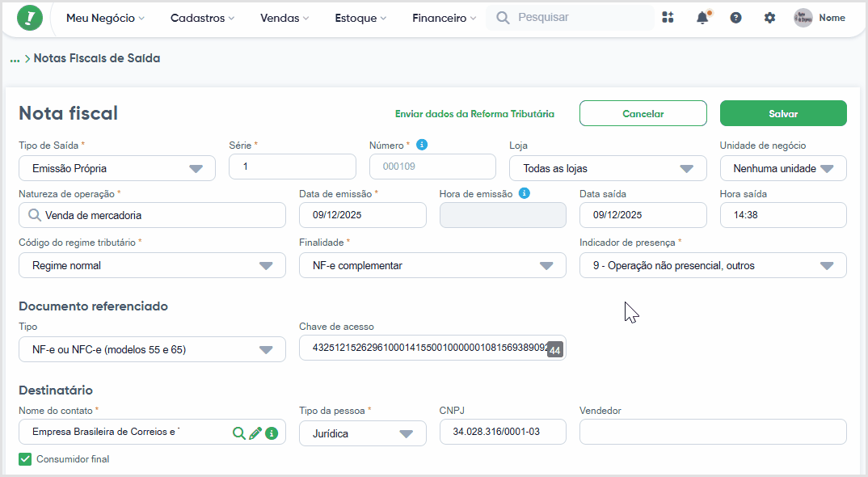Viewport: 868px width, 477px height.
Task: Open the Vendas menu
Action: [284, 18]
